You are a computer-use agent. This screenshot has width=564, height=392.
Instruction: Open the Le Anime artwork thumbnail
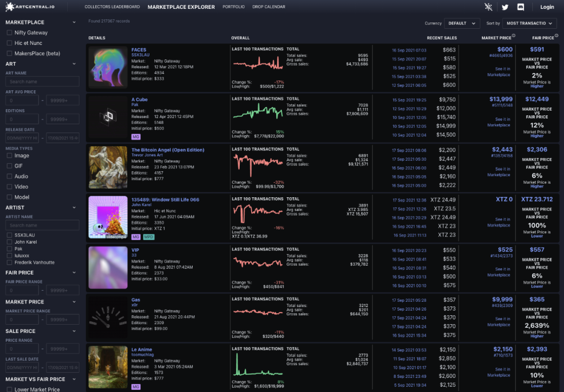108,367
